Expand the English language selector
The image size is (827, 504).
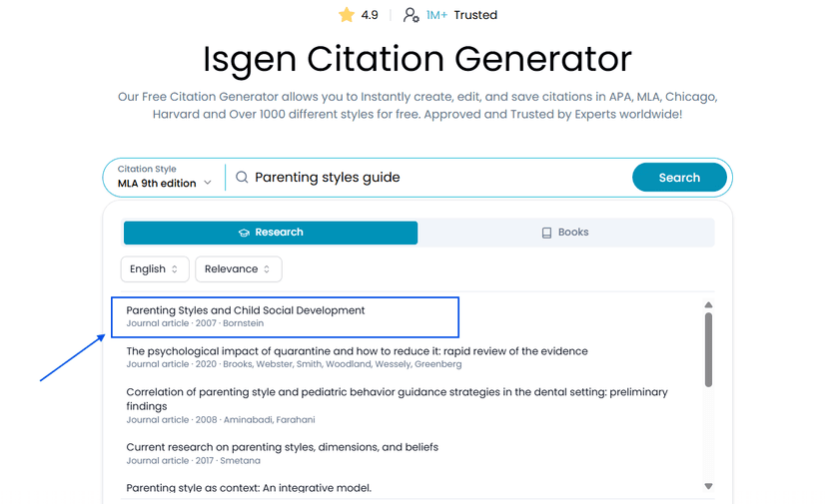coord(155,269)
